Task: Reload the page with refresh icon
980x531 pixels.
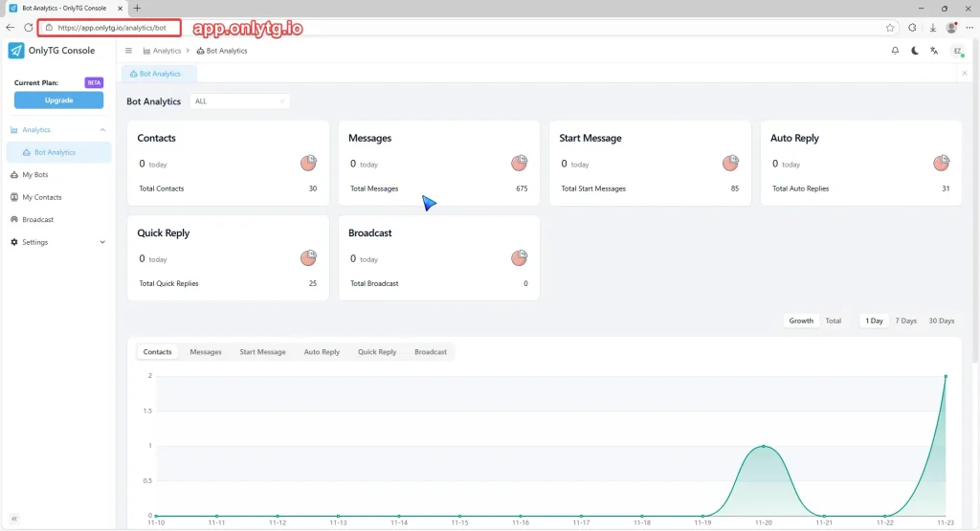Action: 28,28
